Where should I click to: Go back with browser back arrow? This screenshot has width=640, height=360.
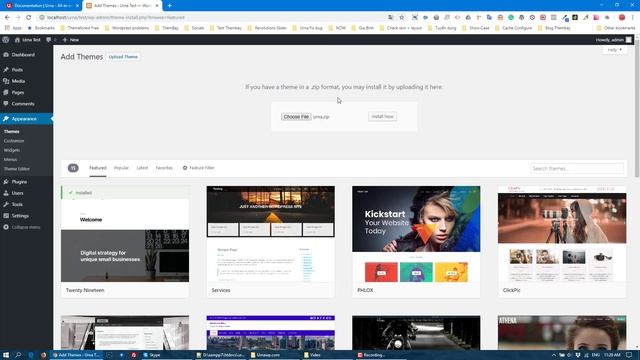[x=7, y=18]
